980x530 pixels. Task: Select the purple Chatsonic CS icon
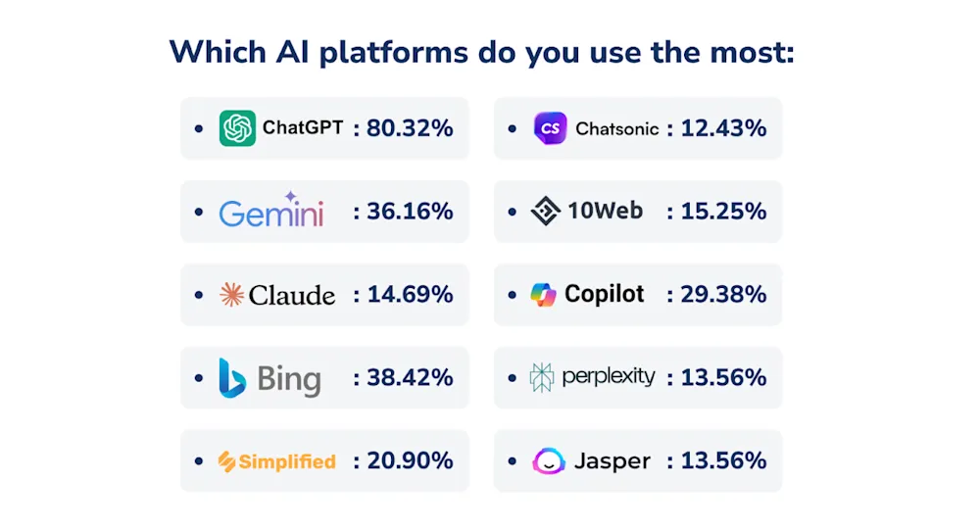click(x=550, y=128)
